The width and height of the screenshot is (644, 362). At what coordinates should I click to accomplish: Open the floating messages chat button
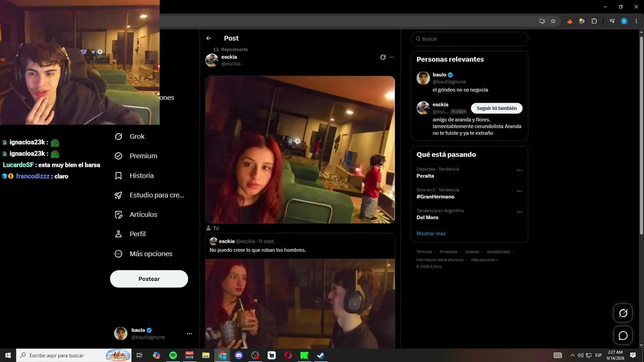(x=623, y=335)
